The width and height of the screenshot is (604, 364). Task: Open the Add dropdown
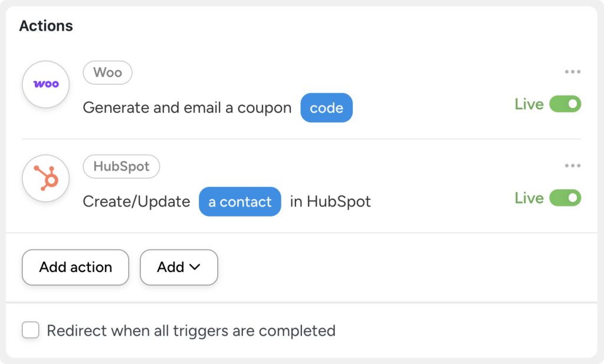179,267
